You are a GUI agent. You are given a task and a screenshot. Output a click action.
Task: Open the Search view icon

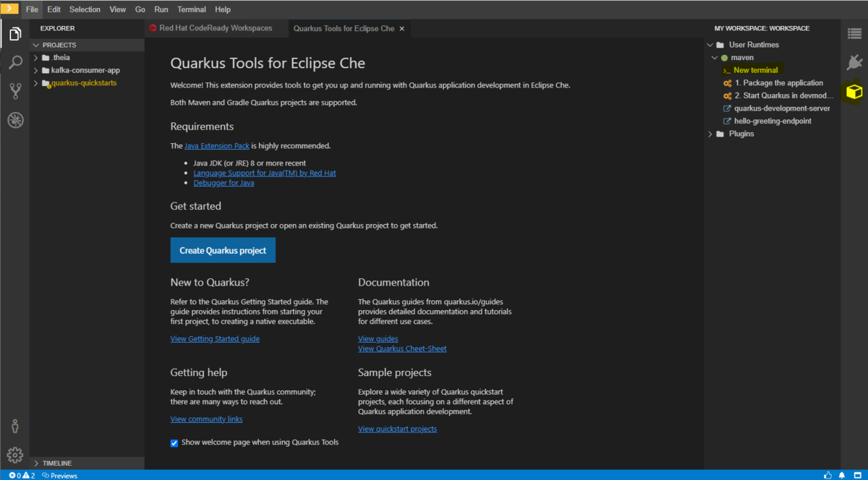click(x=15, y=62)
